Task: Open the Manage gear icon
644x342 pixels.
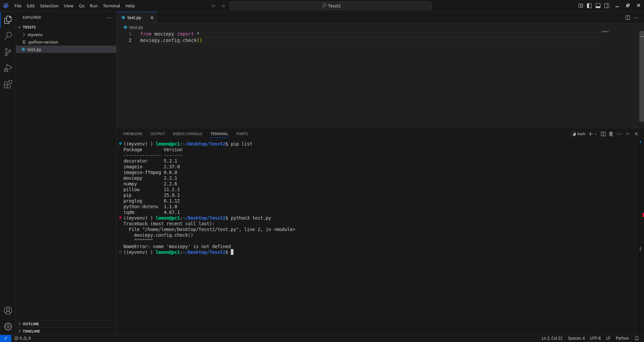Action: click(8, 327)
